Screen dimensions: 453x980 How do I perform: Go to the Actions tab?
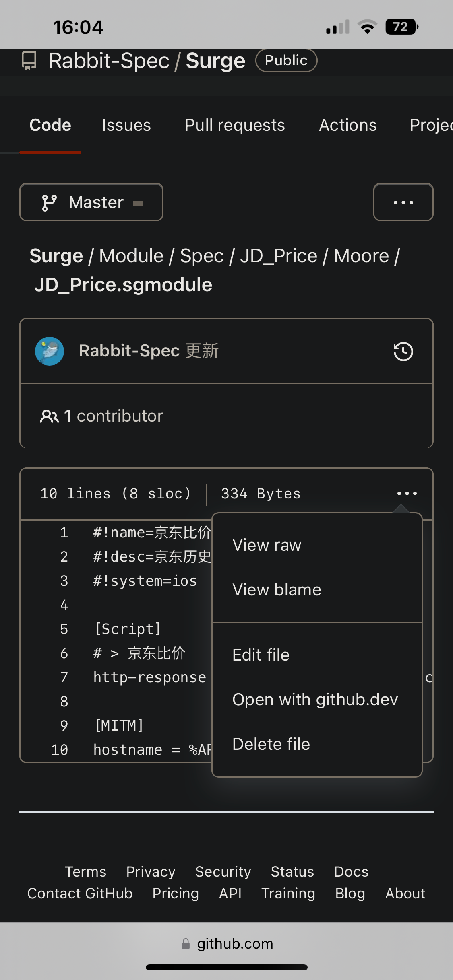click(348, 125)
